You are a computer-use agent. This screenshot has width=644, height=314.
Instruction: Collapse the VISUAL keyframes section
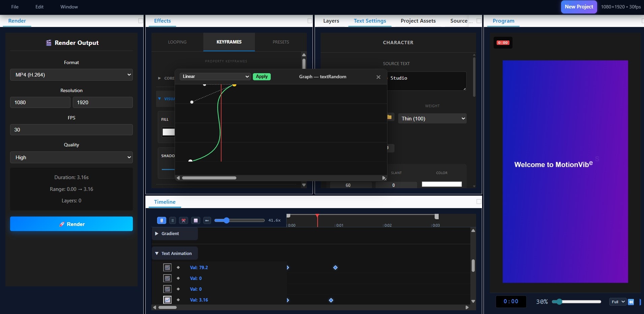point(159,99)
